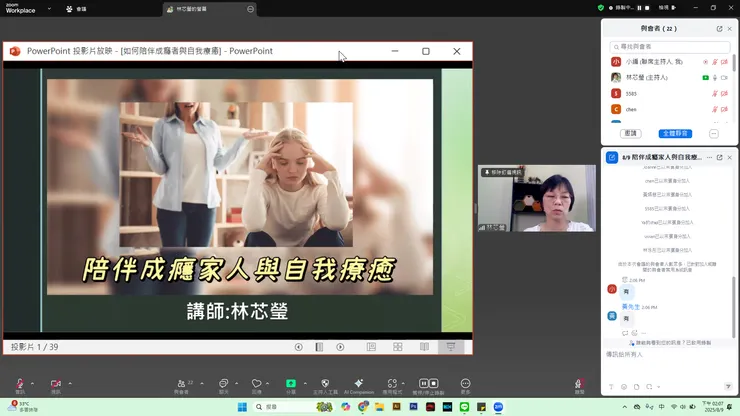Screen dimensions: 740x416
Task: Click the muted microphone icon for chen
Action: [x=715, y=110]
